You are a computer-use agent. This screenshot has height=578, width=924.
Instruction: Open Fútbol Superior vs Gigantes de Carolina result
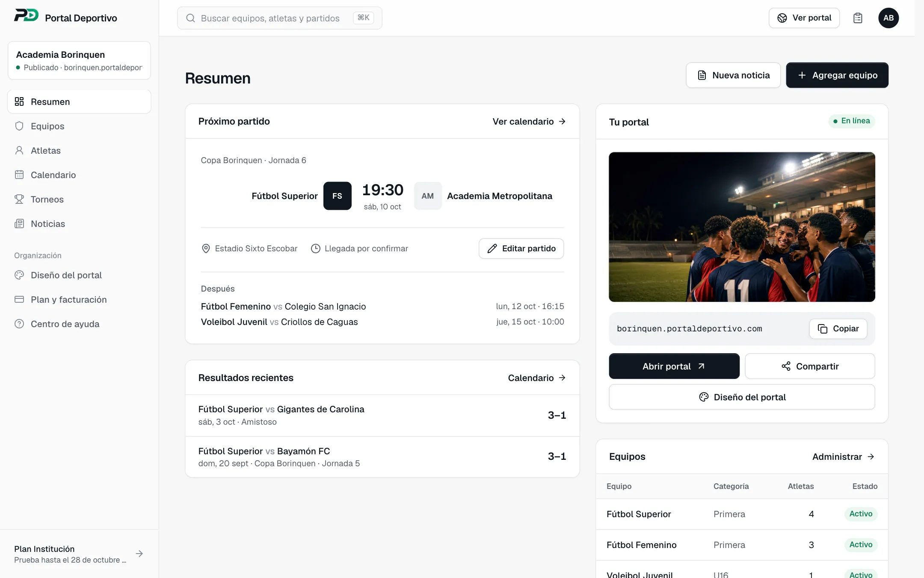pos(382,415)
